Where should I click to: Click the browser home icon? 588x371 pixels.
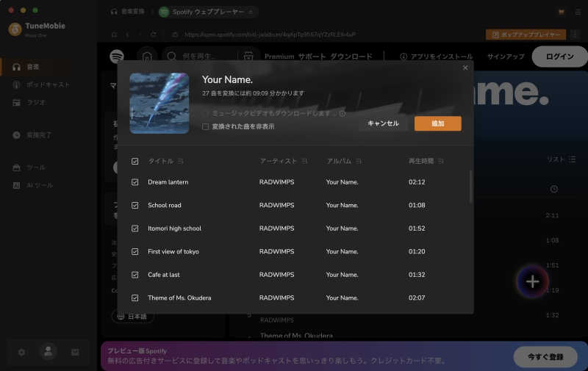[x=114, y=35]
